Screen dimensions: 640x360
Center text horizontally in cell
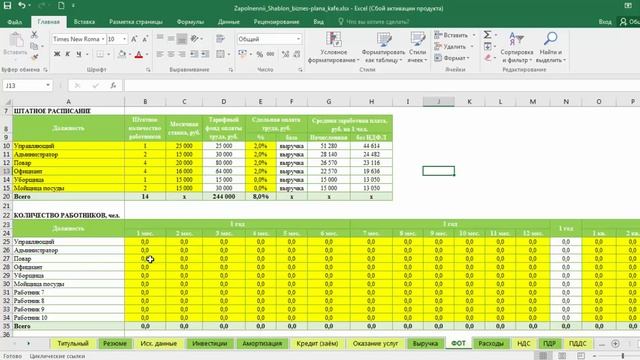(x=171, y=54)
